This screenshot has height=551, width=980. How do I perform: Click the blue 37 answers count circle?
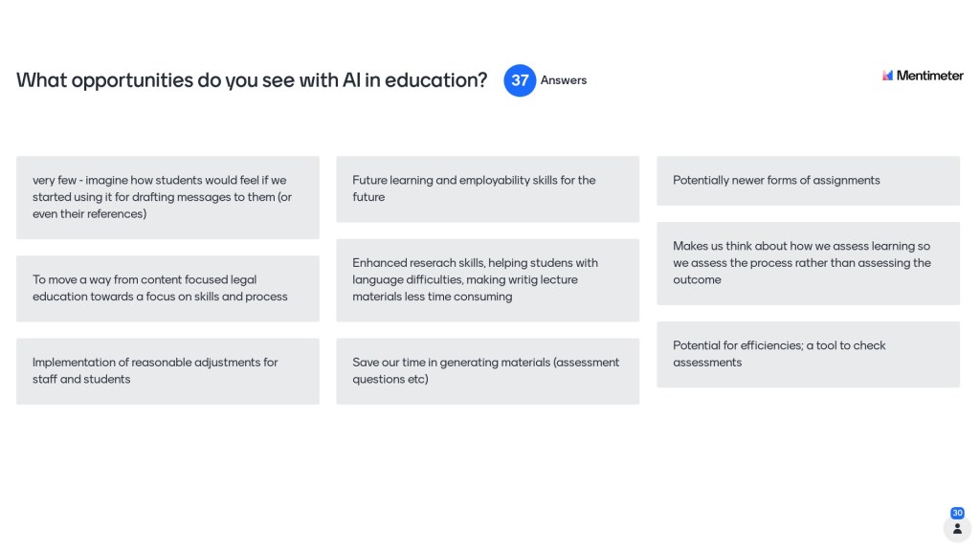520,80
